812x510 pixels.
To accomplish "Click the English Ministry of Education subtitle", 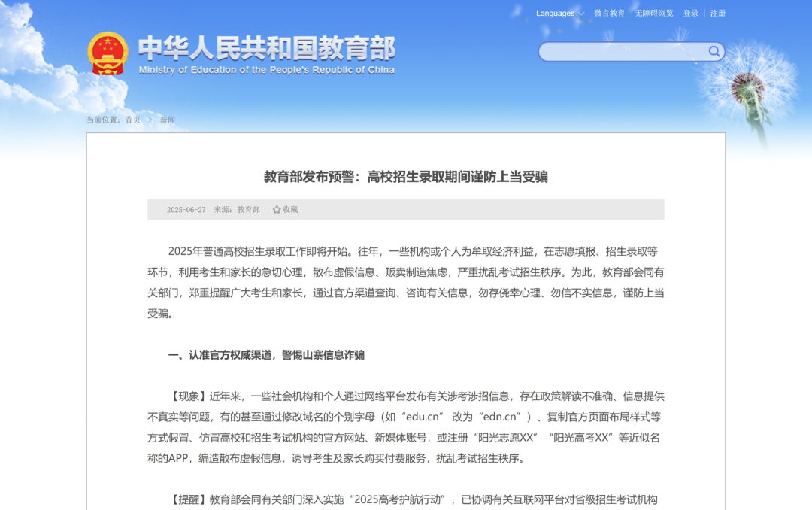I will 266,70.
